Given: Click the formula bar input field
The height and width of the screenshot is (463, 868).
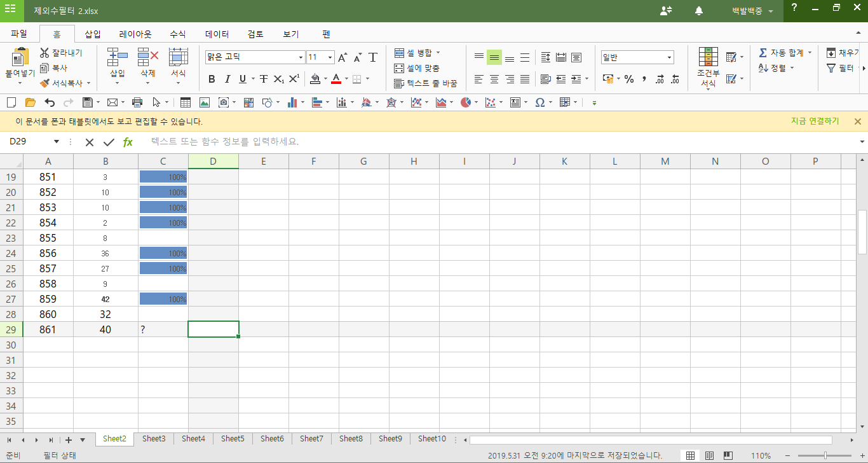Looking at the screenshot, I should tap(496, 142).
